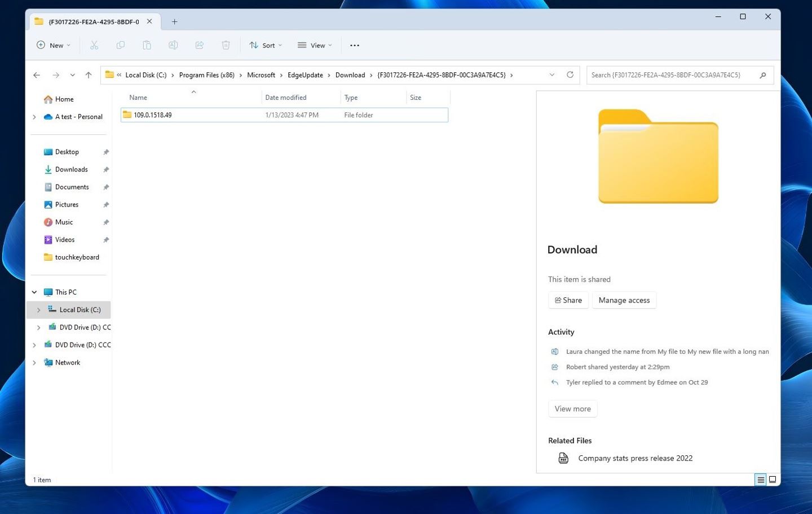Open the Sort dropdown menu
The image size is (812, 514).
[266, 45]
